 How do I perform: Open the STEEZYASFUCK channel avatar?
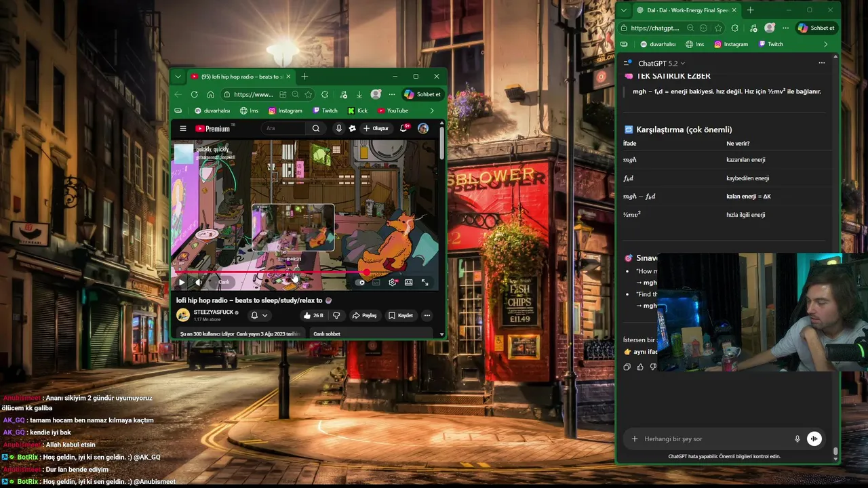click(x=183, y=314)
